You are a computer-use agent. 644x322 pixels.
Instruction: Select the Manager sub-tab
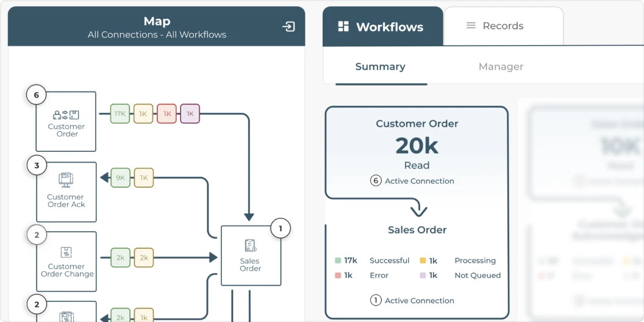click(x=501, y=66)
